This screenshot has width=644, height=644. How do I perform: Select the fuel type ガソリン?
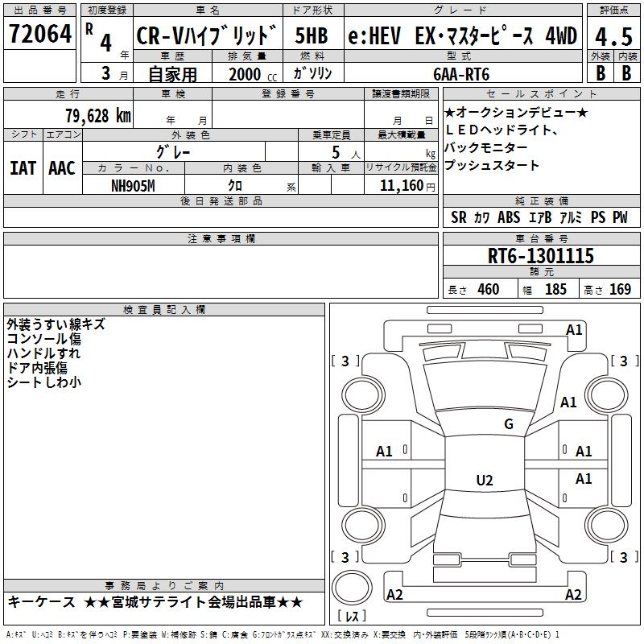(312, 73)
